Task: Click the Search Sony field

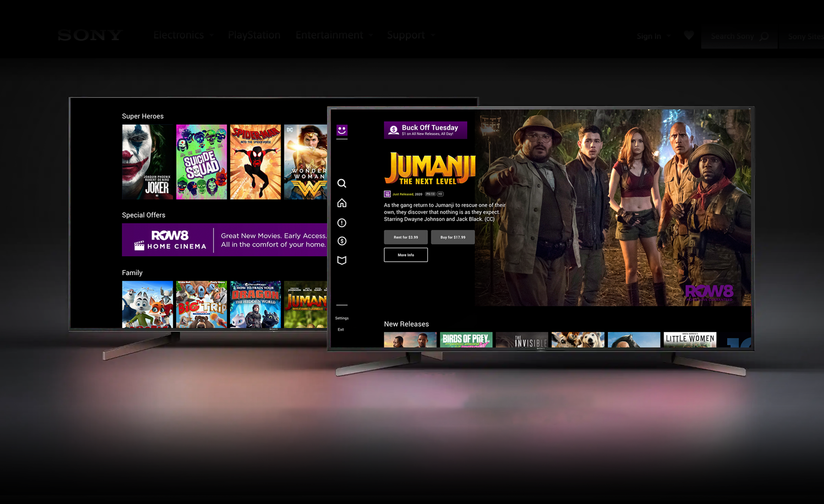Action: 739,36
